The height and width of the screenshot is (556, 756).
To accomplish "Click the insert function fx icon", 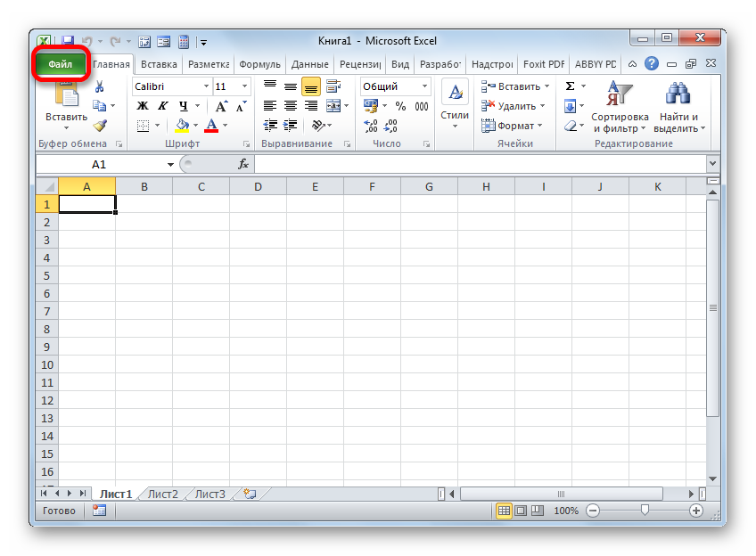I will 242,165.
